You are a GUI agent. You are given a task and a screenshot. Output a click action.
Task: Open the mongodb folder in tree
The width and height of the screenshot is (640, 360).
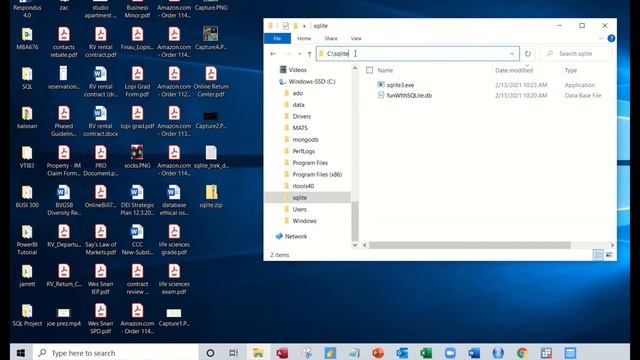305,140
